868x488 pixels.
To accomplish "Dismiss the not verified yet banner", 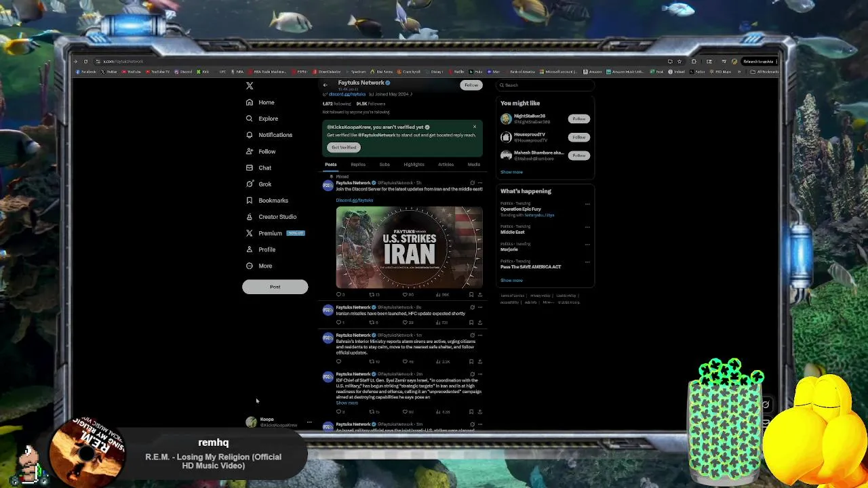I will [x=475, y=127].
